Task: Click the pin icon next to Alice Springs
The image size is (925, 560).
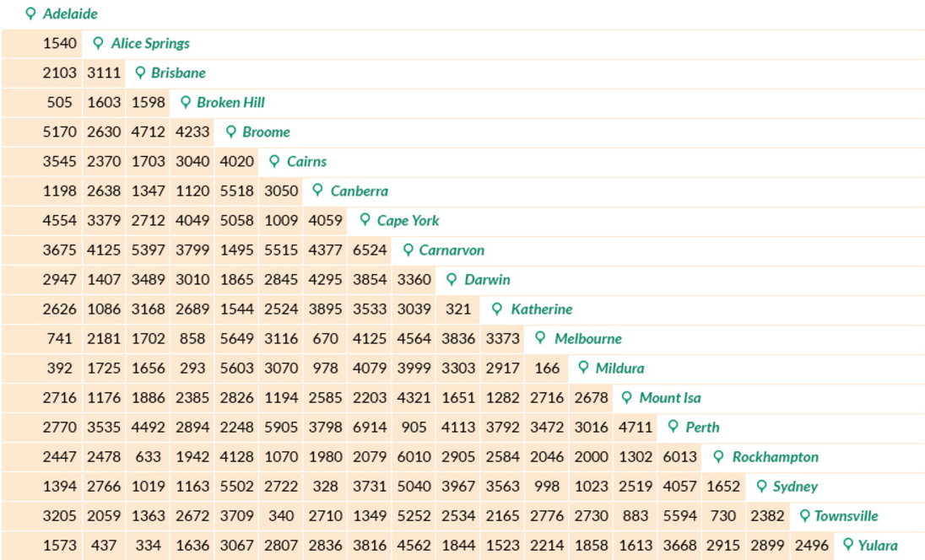Action: (x=99, y=43)
